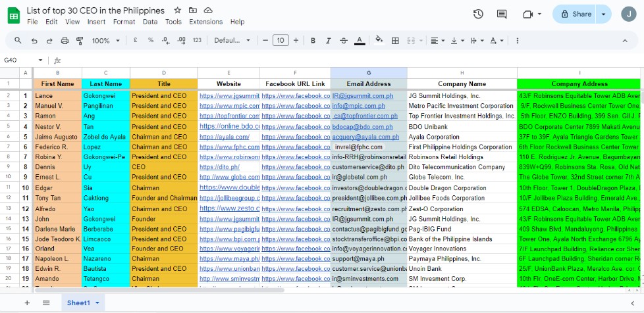Open the Extensions menu

pos(205,22)
